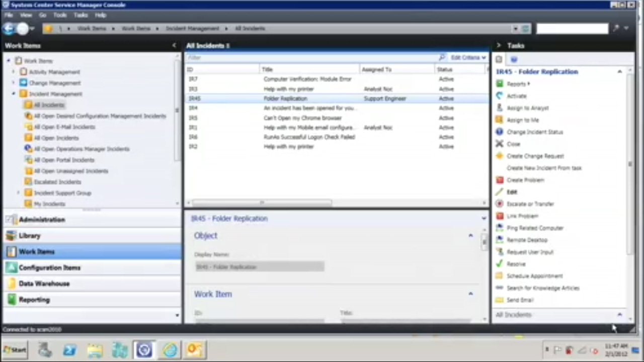The height and width of the screenshot is (362, 644).
Task: Select incident 'Can't Open my Chrome browser'
Action: pos(336,118)
